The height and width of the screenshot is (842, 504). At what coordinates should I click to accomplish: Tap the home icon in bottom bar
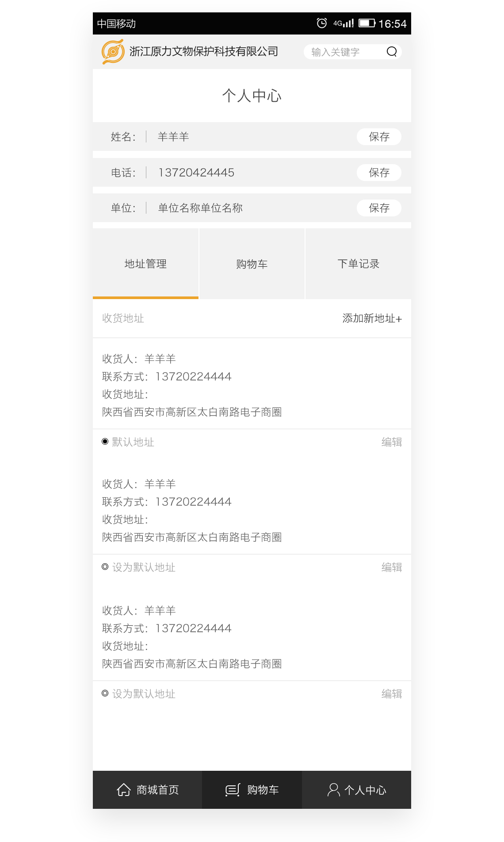124,790
